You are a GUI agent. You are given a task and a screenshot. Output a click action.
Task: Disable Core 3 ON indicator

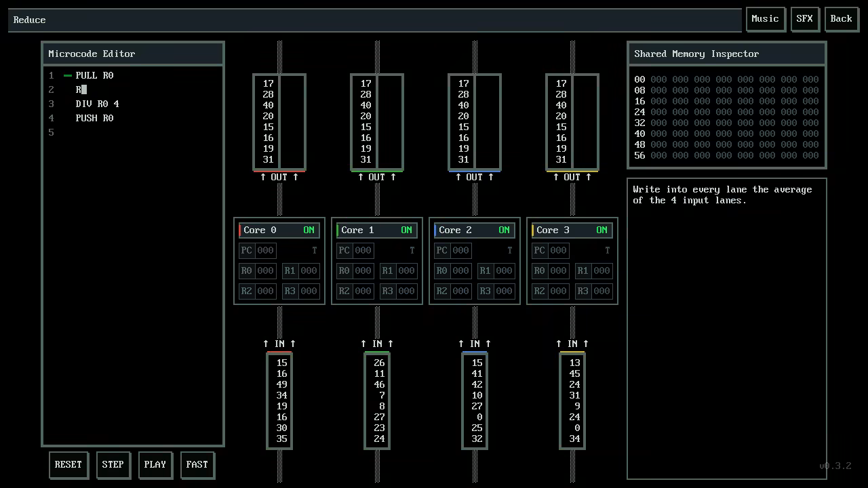(601, 230)
